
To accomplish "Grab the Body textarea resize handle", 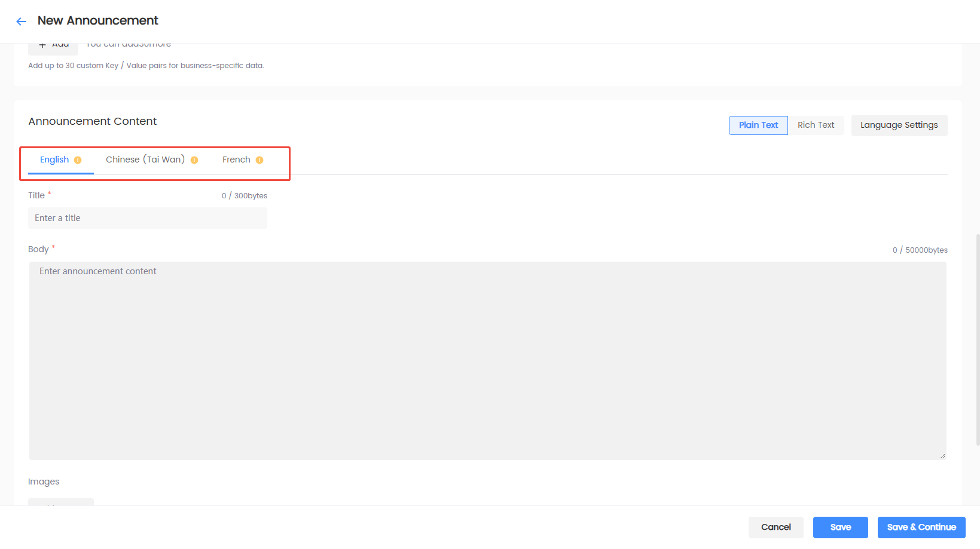I will 942,456.
